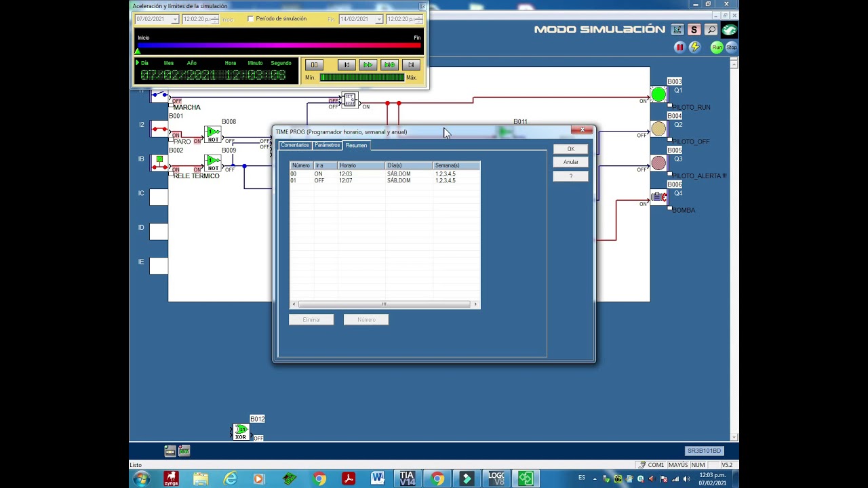Click the Horario column header
Image resolution: width=868 pixels, height=488 pixels.
coord(361,165)
